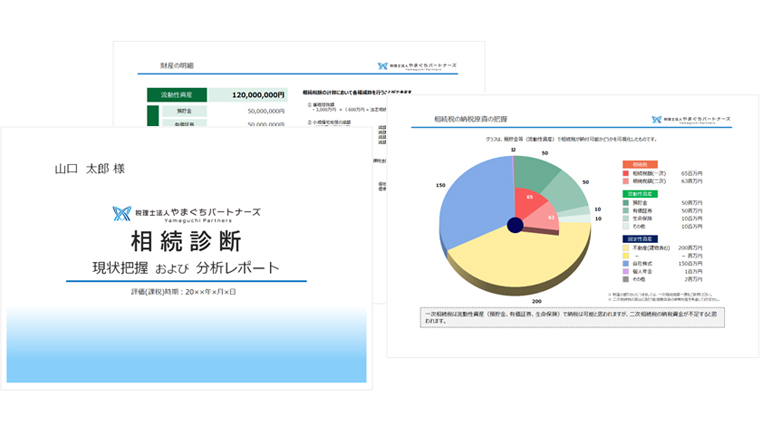760x432 pixels.
Task: Click the butterfly logo on the pie chart page
Action: tap(656, 119)
